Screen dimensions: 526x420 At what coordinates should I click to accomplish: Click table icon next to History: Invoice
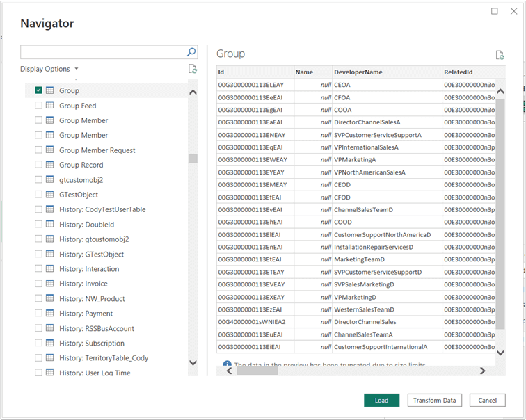coord(50,284)
